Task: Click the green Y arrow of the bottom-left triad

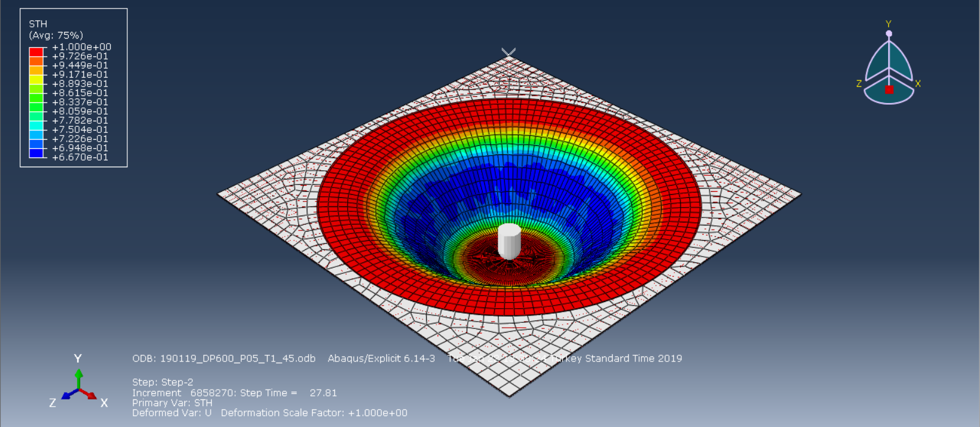Action: click(x=78, y=377)
